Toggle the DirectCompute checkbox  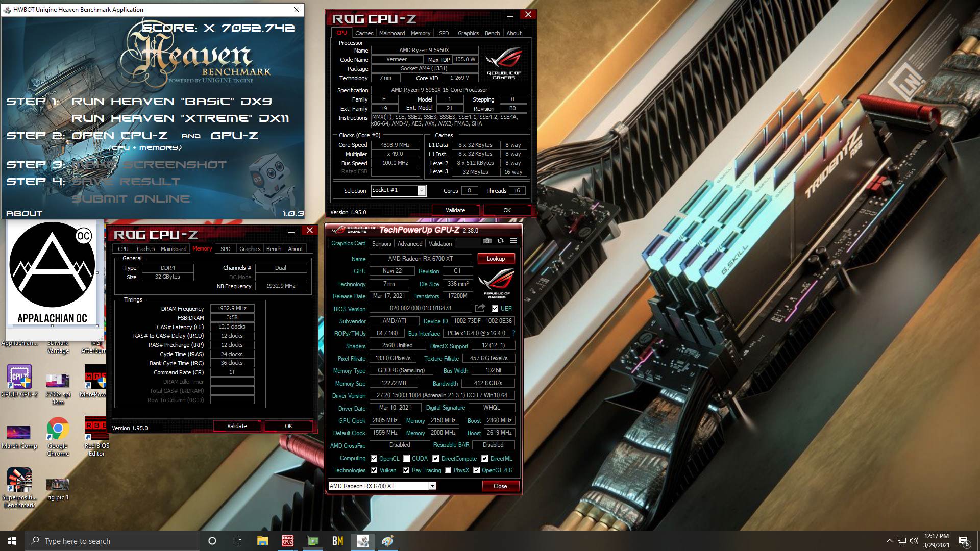436,459
